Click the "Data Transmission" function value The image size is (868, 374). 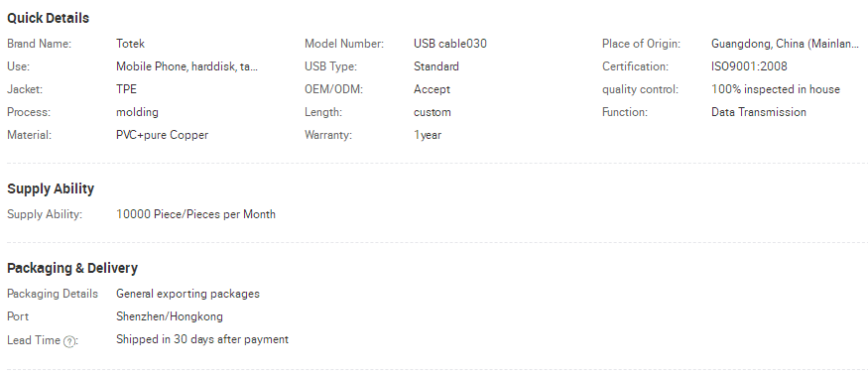[759, 112]
